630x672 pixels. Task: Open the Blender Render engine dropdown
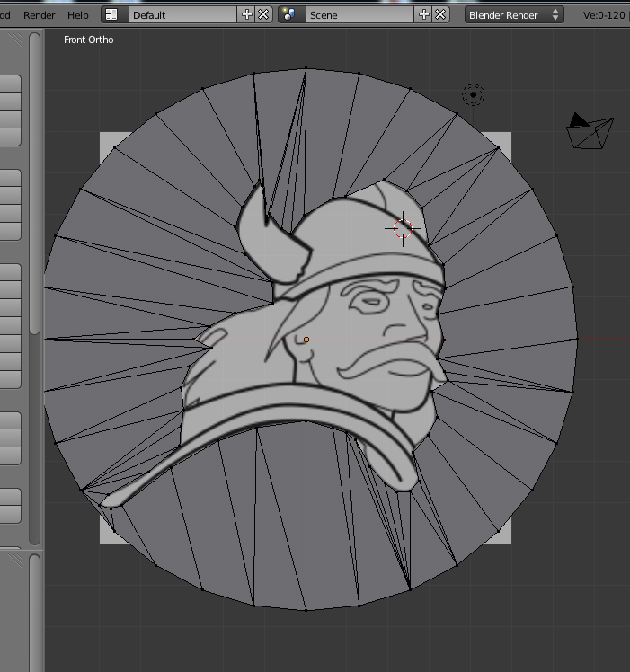point(514,15)
